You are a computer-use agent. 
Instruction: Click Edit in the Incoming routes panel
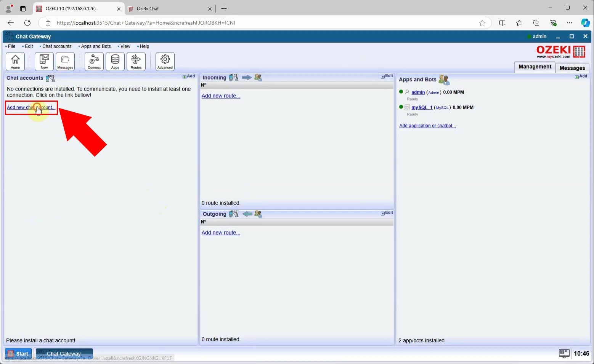(x=387, y=76)
